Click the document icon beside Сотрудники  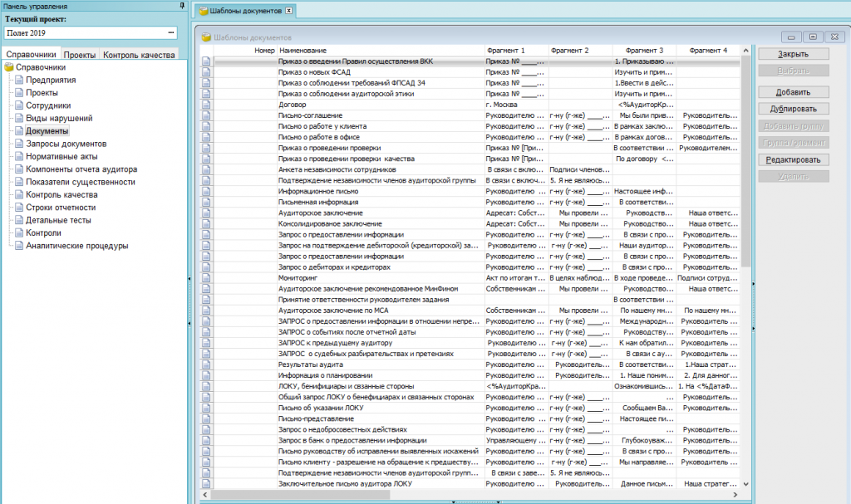click(19, 105)
